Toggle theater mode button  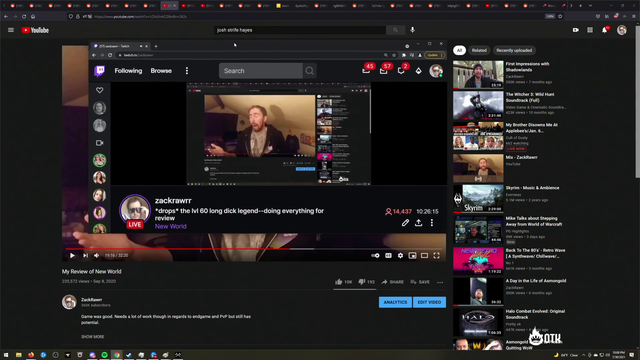click(424, 256)
